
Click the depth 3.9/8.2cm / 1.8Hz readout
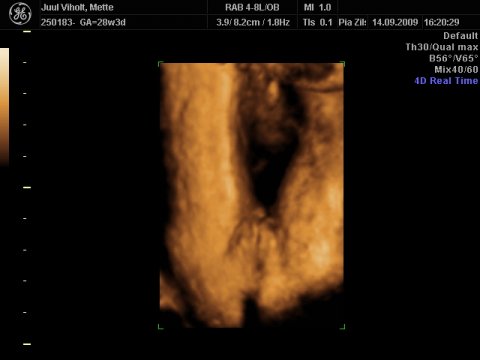253,22
